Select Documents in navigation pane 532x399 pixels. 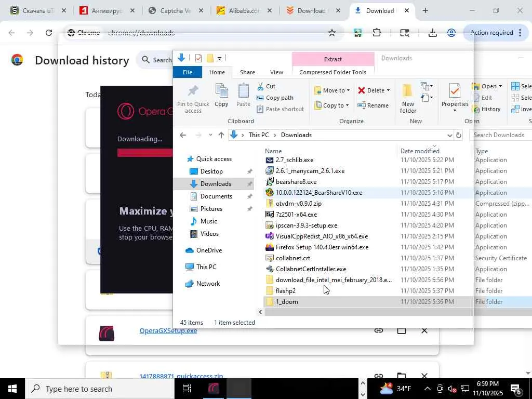click(x=216, y=196)
